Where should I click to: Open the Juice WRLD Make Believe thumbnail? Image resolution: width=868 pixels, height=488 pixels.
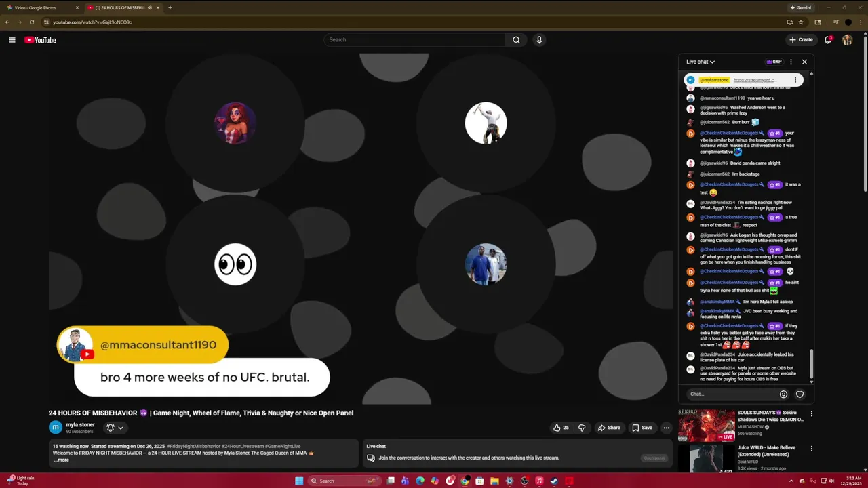click(707, 458)
